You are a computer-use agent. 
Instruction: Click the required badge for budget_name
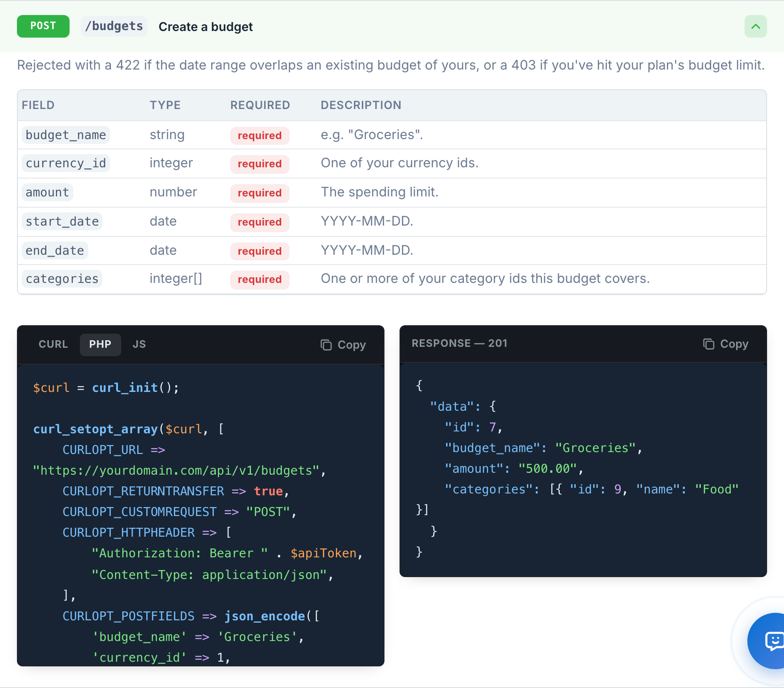click(259, 136)
